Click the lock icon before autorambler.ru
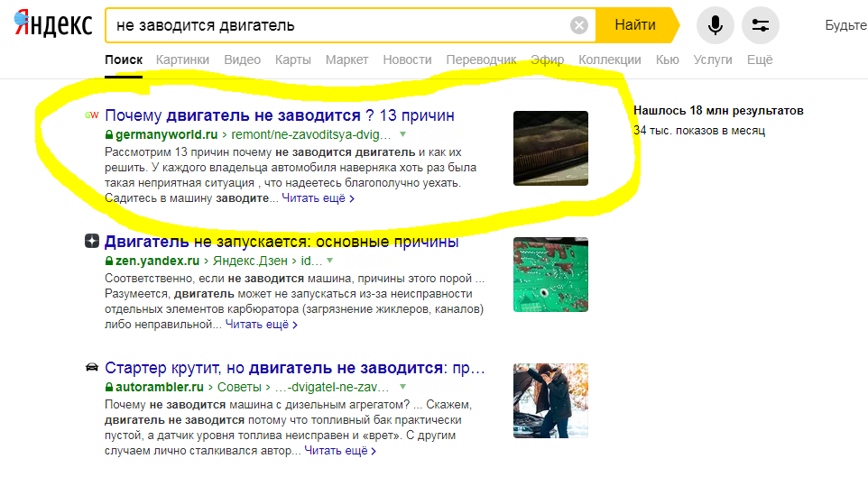Image resolution: width=868 pixels, height=477 pixels. coord(109,387)
